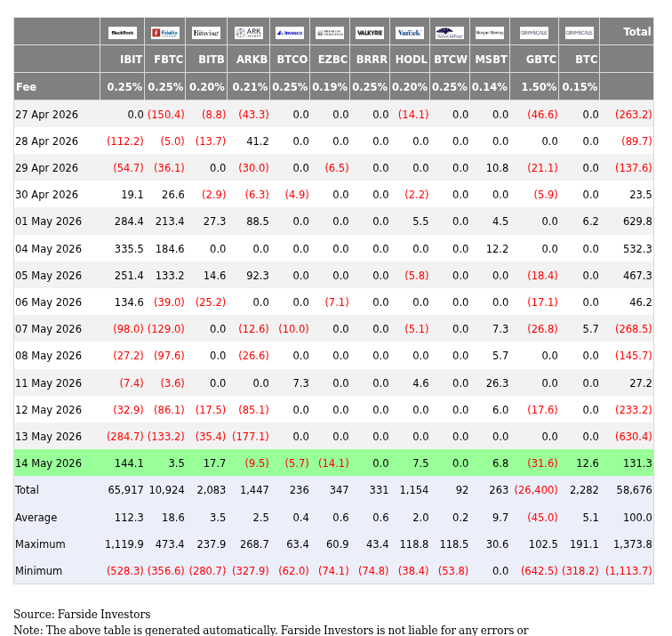The width and height of the screenshot is (672, 636).
Task: Select the 27 Apr 2026 date row
Action: click(x=333, y=114)
